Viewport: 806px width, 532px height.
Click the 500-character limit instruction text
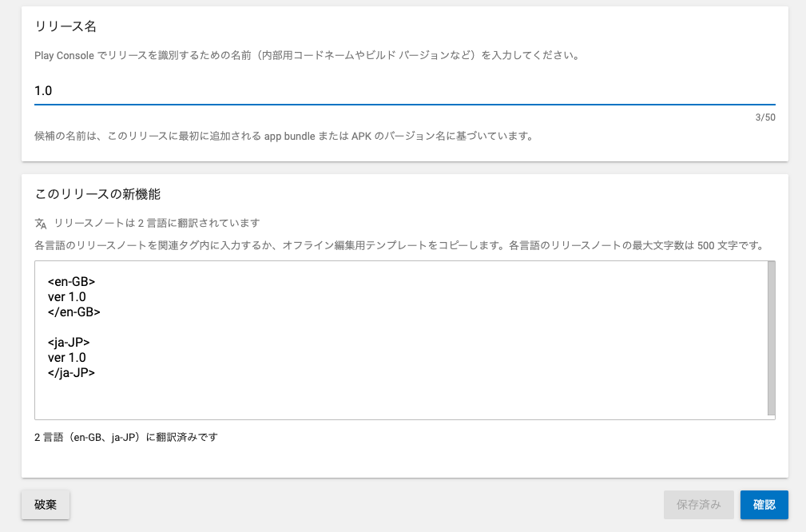pos(400,246)
